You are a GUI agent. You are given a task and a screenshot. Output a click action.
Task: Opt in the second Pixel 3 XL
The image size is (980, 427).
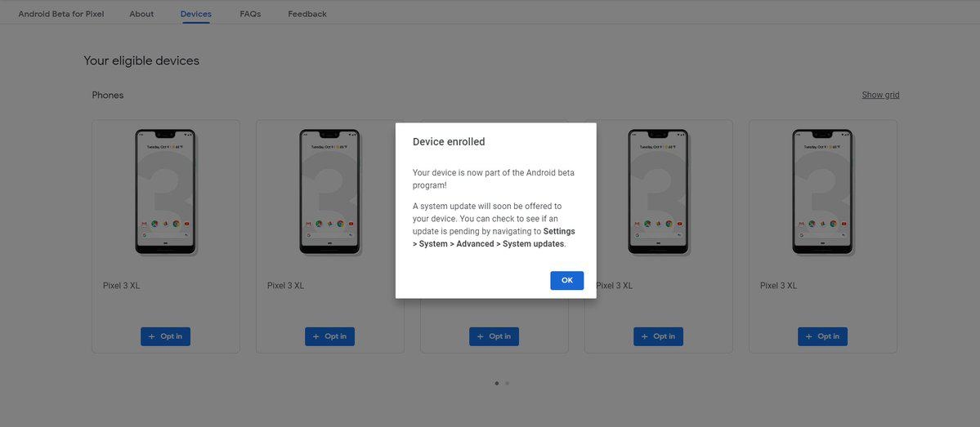329,336
